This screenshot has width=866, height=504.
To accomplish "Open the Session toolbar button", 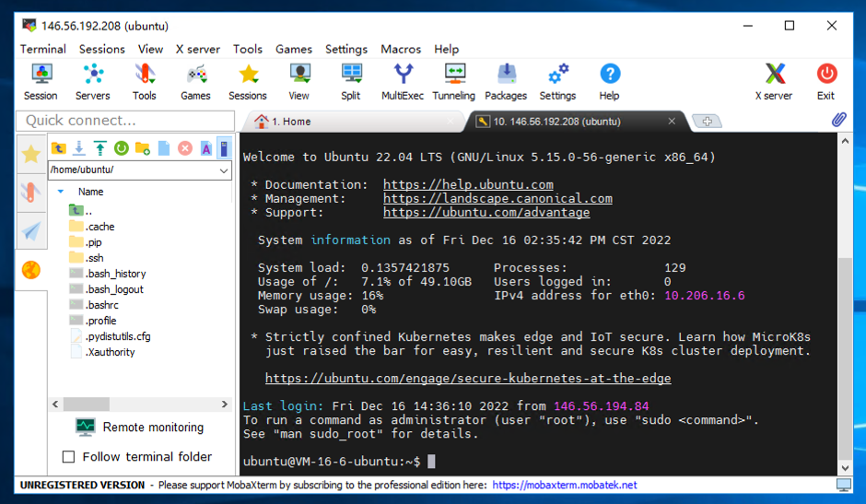I will (41, 82).
